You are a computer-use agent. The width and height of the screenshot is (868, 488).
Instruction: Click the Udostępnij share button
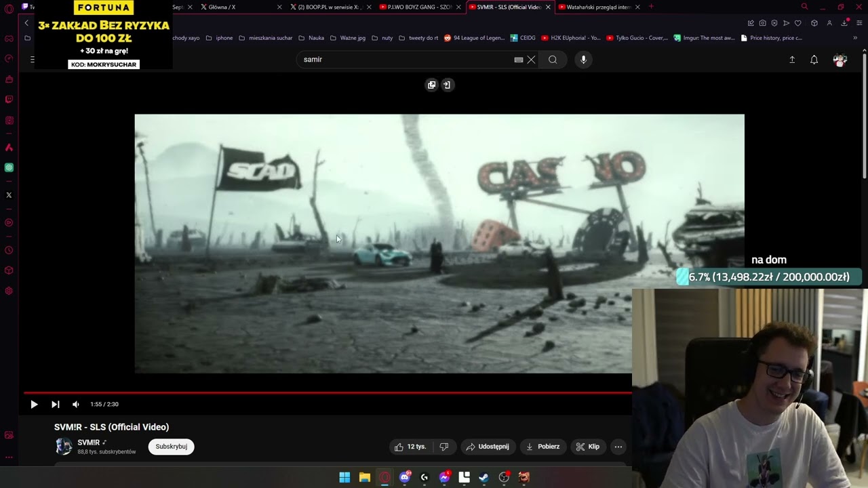click(x=487, y=447)
